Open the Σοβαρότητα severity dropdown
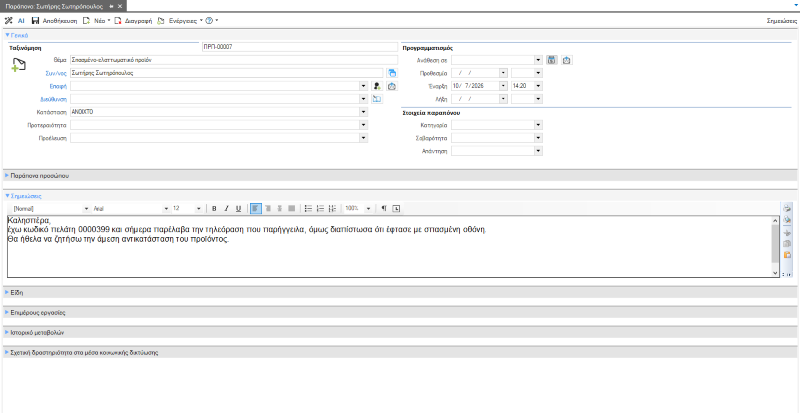The width and height of the screenshot is (800, 413). pyautogui.click(x=538, y=138)
